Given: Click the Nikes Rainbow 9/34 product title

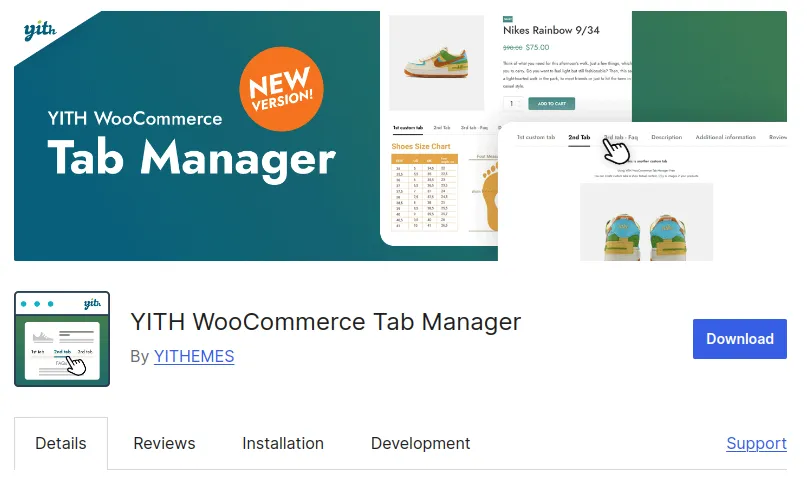Looking at the screenshot, I should 551,30.
